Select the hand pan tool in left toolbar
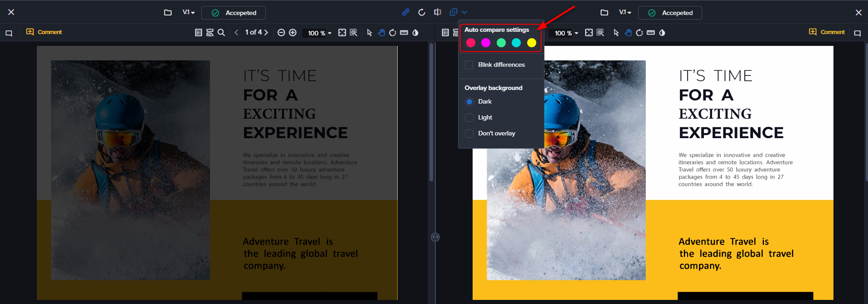Image resolution: width=868 pixels, height=304 pixels. click(x=381, y=33)
